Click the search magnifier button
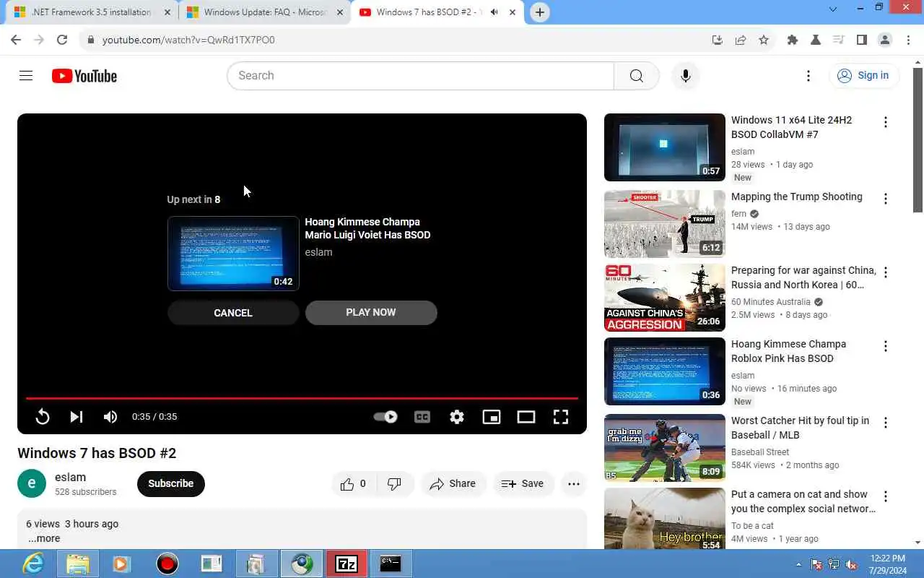This screenshot has height=578, width=924. [636, 76]
